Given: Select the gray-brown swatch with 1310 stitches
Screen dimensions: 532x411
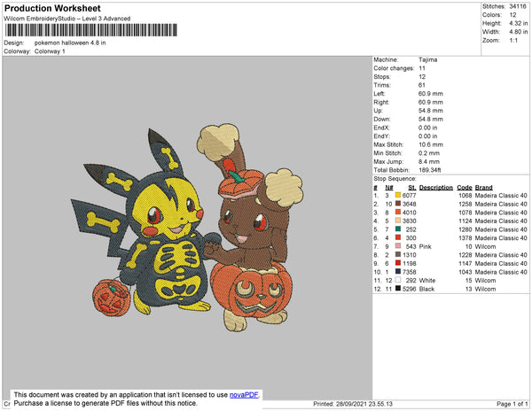Looking at the screenshot, I should (398, 254).
